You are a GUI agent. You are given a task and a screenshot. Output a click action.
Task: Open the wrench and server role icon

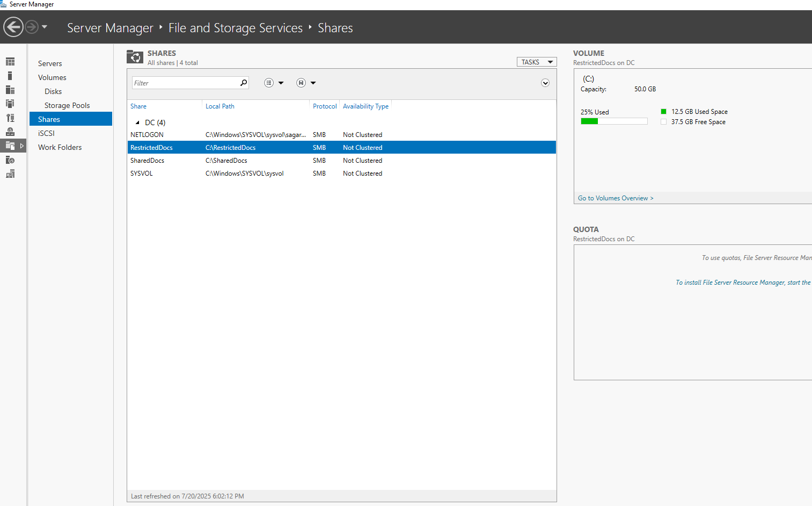10,118
